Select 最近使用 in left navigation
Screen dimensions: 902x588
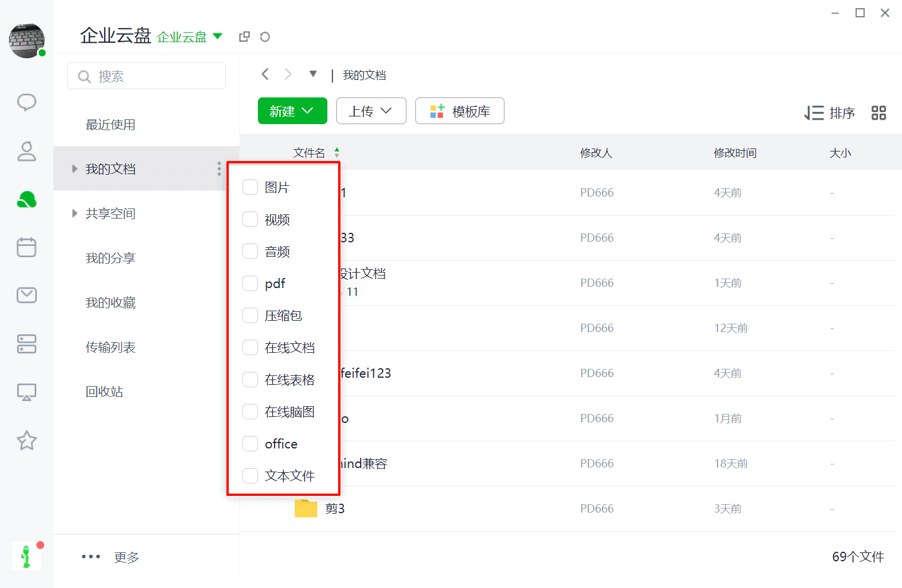[x=111, y=125]
